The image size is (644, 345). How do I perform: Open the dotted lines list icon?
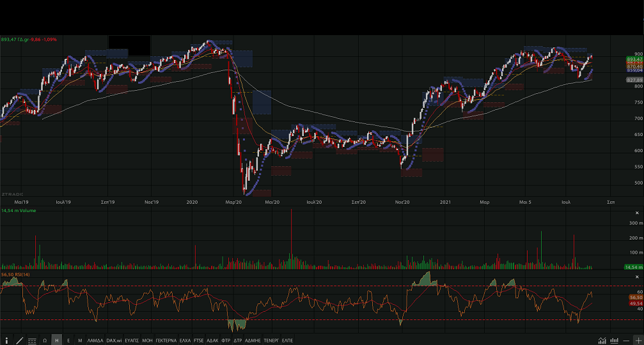[32, 341]
